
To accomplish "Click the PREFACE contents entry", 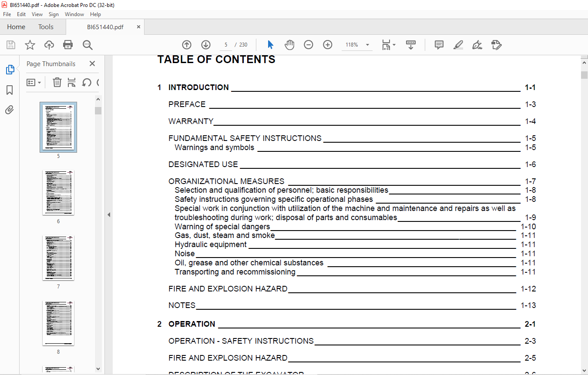I will pos(352,104).
